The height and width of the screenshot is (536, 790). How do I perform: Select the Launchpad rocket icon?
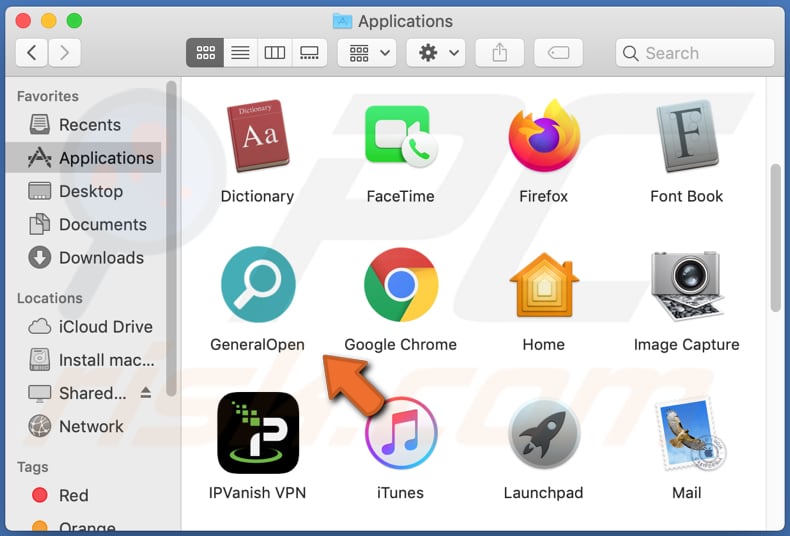(x=544, y=433)
